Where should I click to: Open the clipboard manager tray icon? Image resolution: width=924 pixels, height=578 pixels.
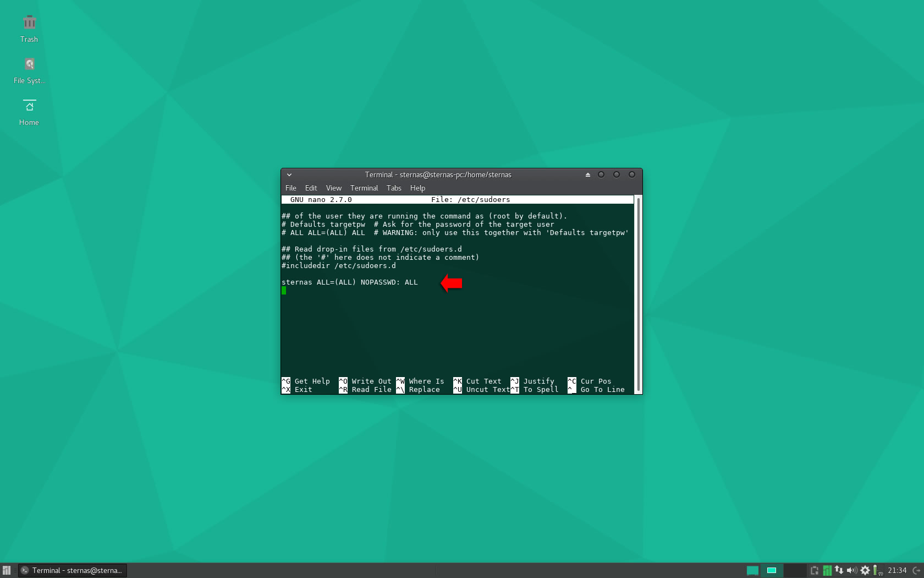(x=815, y=570)
